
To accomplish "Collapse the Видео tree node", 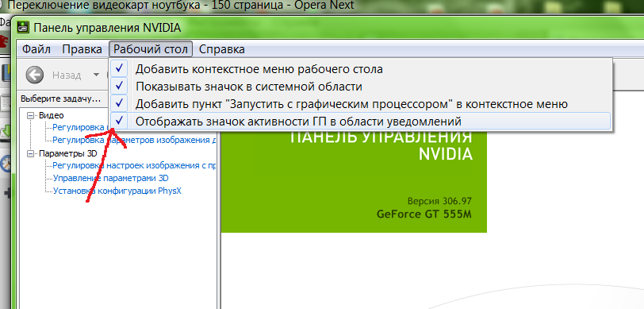I will pos(30,116).
